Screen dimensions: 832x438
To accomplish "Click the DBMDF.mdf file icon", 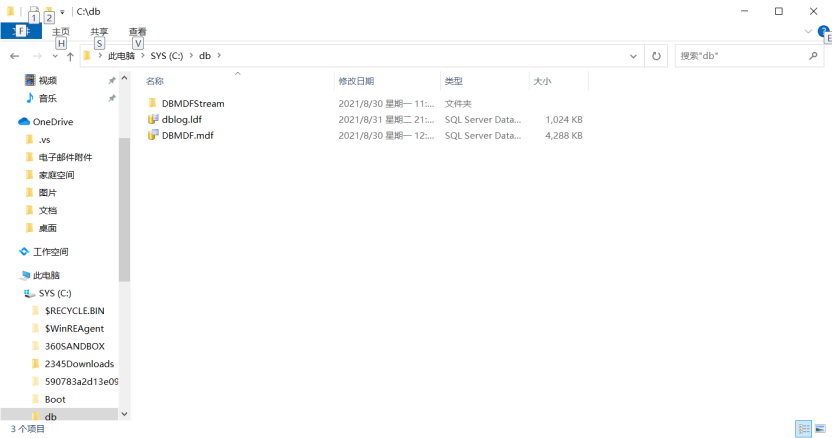I will coord(153,135).
